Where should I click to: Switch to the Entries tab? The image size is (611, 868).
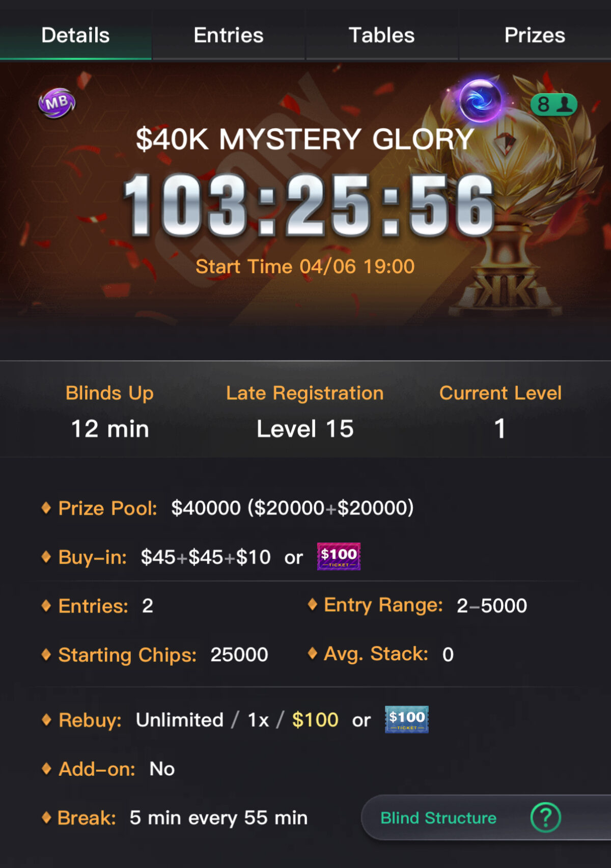coord(229,35)
